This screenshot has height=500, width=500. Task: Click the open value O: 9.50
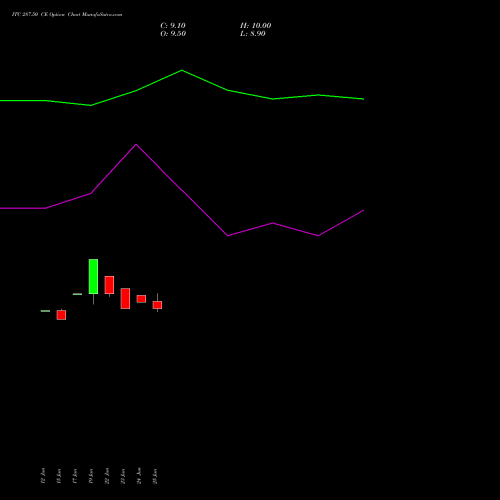(173, 34)
